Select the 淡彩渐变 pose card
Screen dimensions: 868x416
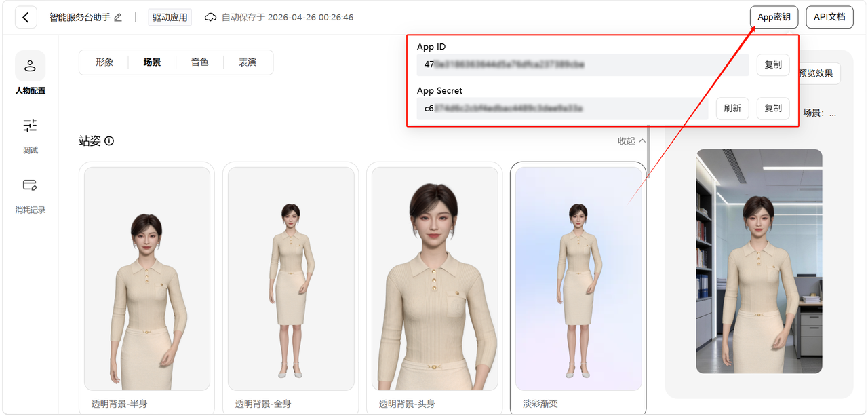pyautogui.click(x=578, y=288)
